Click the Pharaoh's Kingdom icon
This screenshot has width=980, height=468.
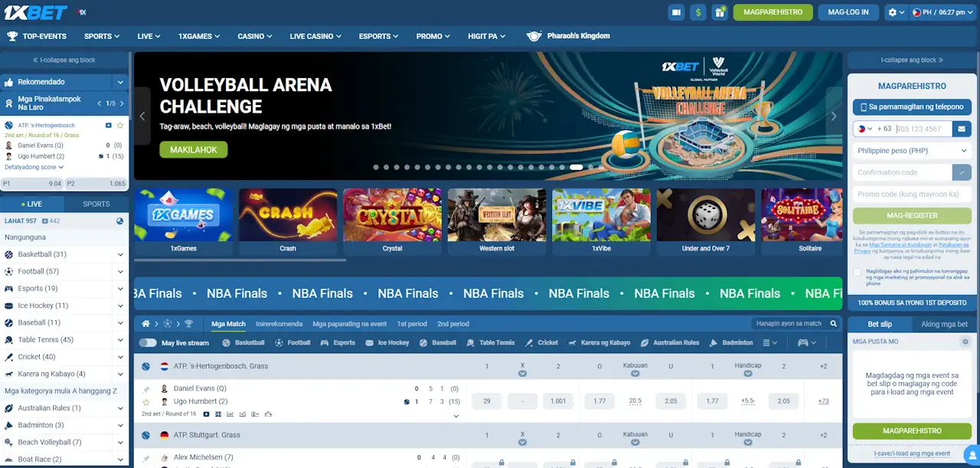(534, 36)
